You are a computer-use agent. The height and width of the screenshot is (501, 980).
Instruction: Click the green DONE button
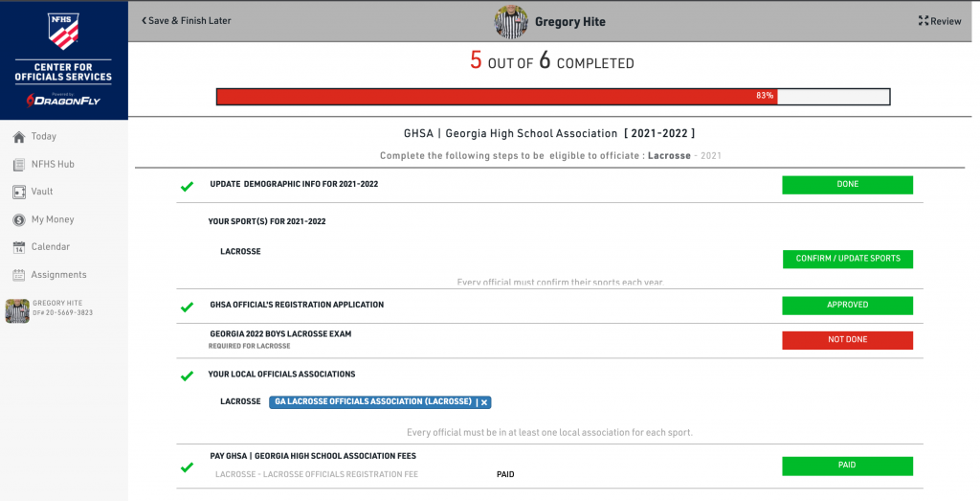[x=848, y=185]
